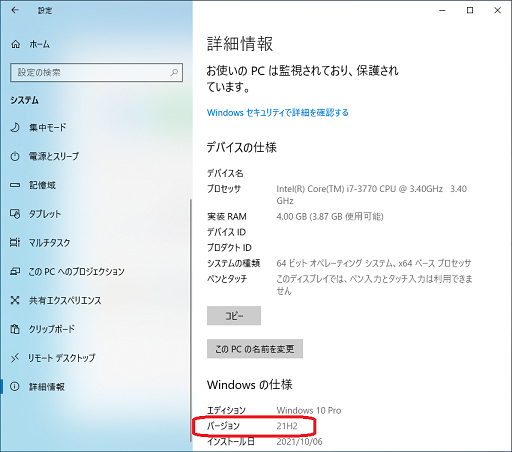
Task: Click the clipboard icon
Action: click(x=15, y=329)
